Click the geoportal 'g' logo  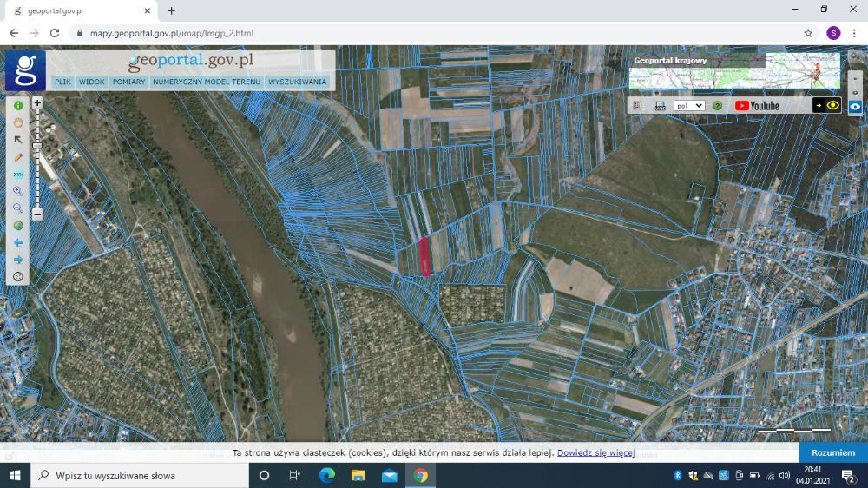[25, 71]
